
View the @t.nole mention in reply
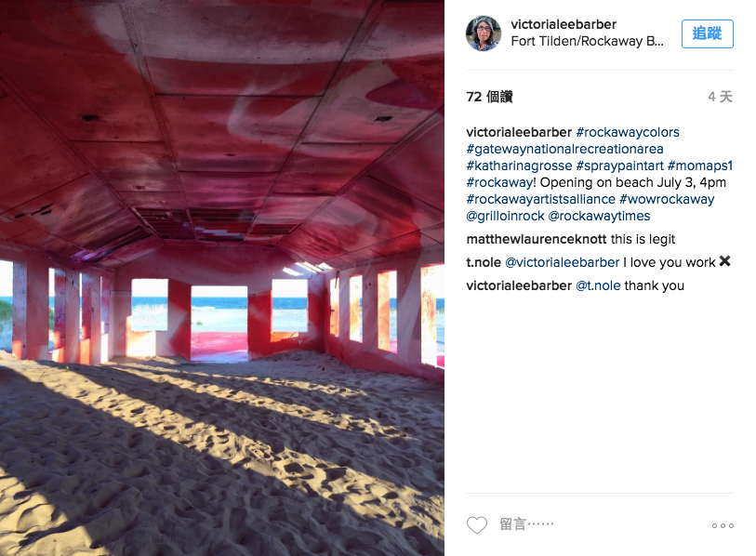coord(598,286)
